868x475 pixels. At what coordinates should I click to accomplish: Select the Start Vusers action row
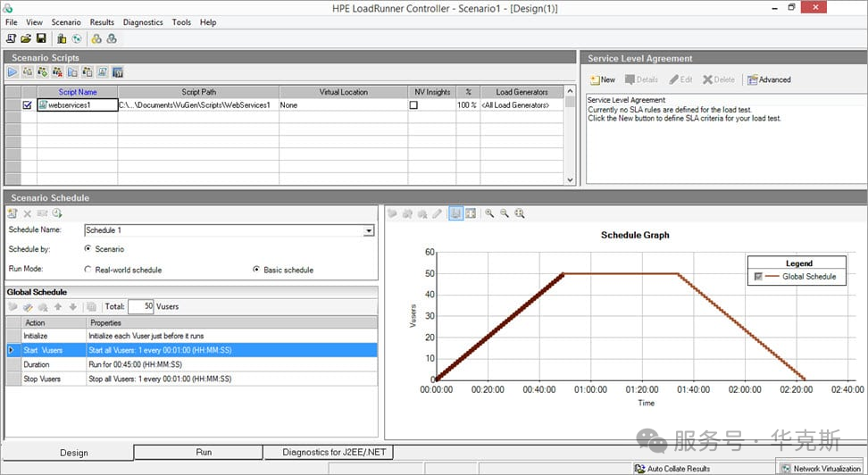(x=192, y=350)
